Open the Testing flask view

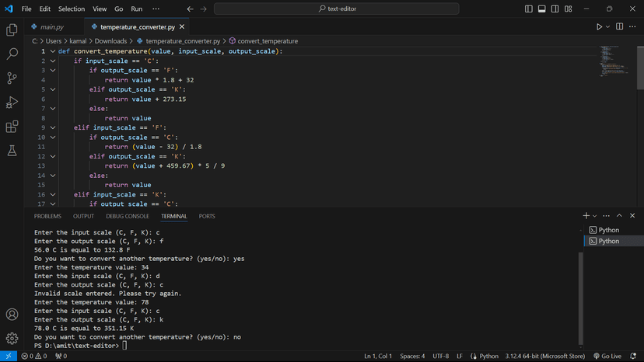pos(12,151)
